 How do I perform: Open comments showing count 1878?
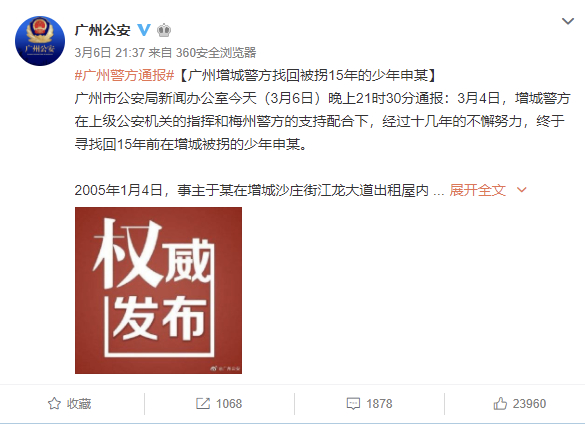(x=369, y=404)
